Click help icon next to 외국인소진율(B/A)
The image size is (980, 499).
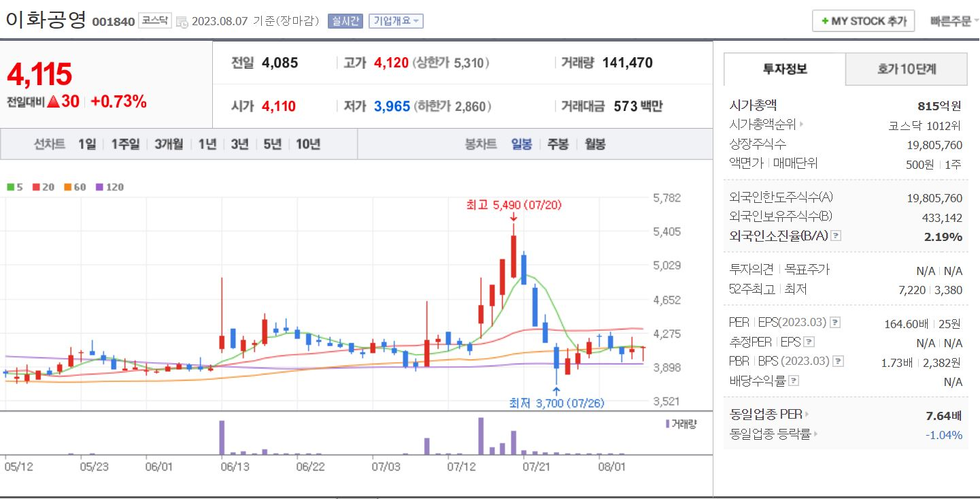pos(837,236)
